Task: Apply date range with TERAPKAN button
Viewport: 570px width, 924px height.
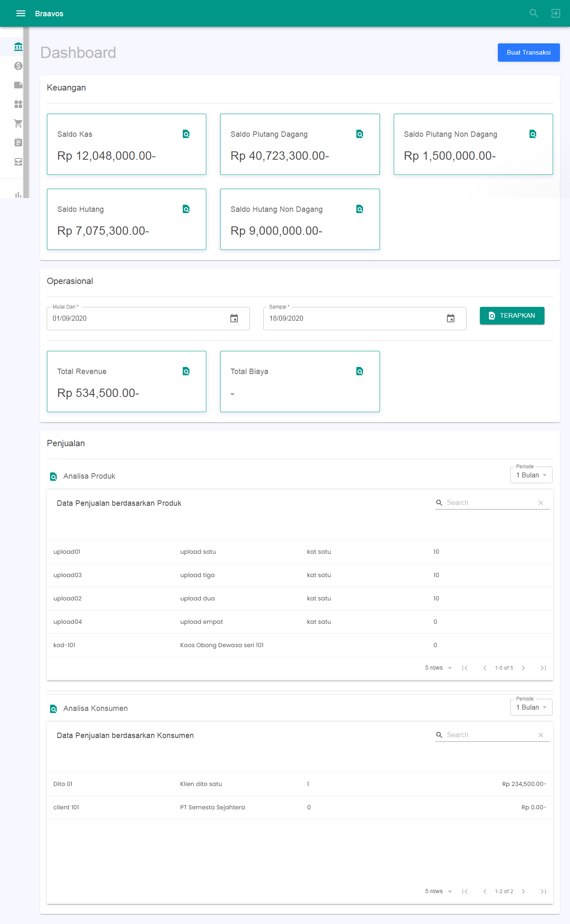Action: click(512, 316)
